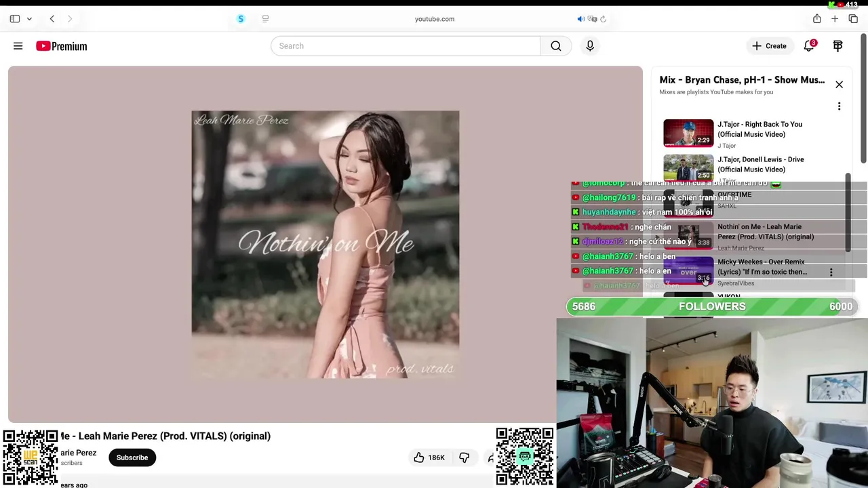This screenshot has width=868, height=488.
Task: Play J.Tajor, Donell Lewis - Drive
Action: [761, 164]
